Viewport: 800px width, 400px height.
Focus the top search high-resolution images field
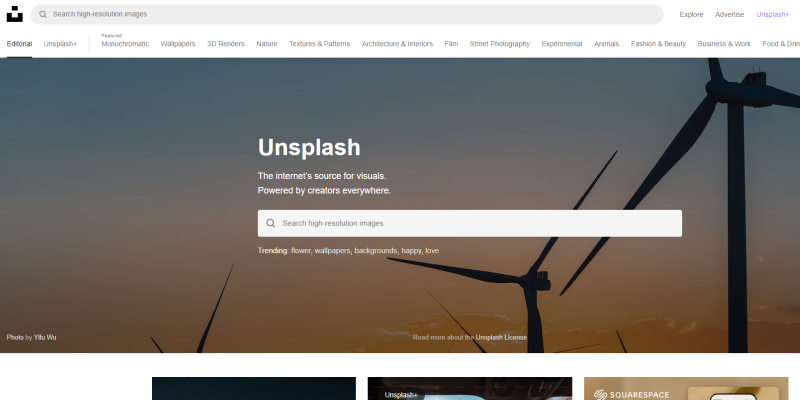point(347,14)
